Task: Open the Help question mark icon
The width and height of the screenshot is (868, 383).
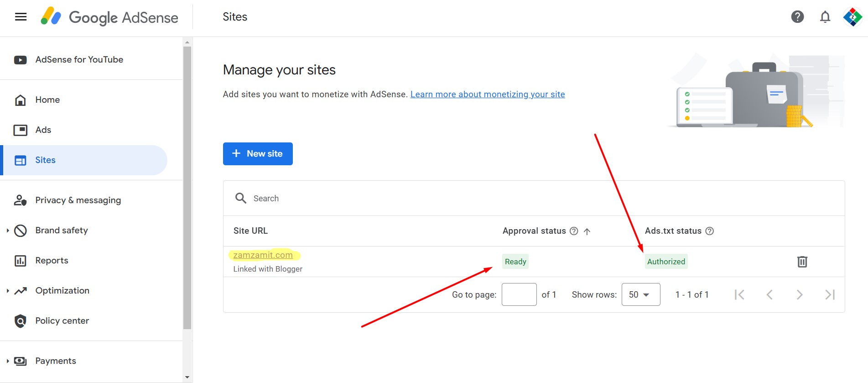Action: click(797, 17)
